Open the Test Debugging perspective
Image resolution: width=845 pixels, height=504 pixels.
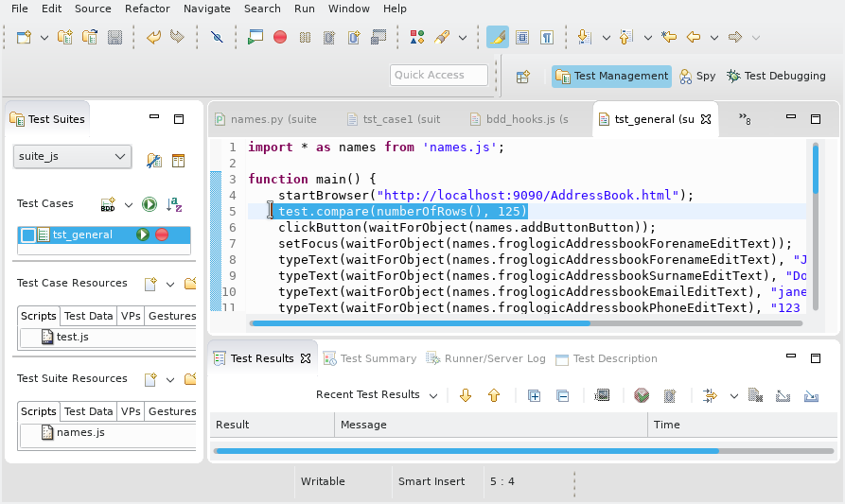[776, 76]
